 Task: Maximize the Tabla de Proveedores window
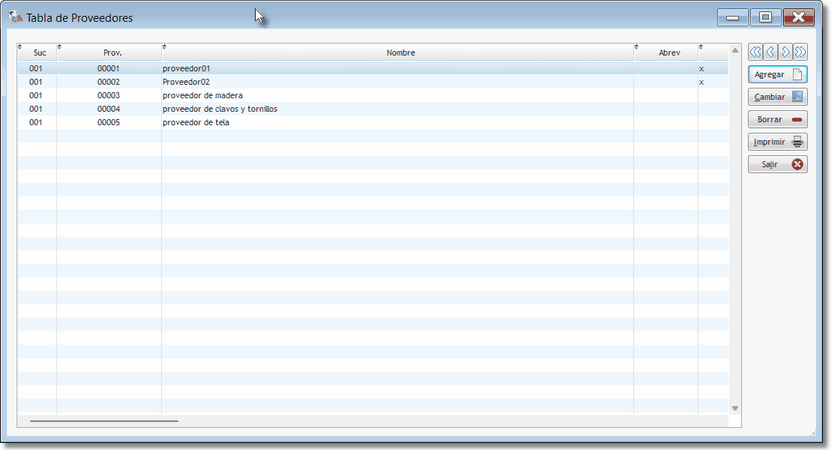pyautogui.click(x=765, y=18)
